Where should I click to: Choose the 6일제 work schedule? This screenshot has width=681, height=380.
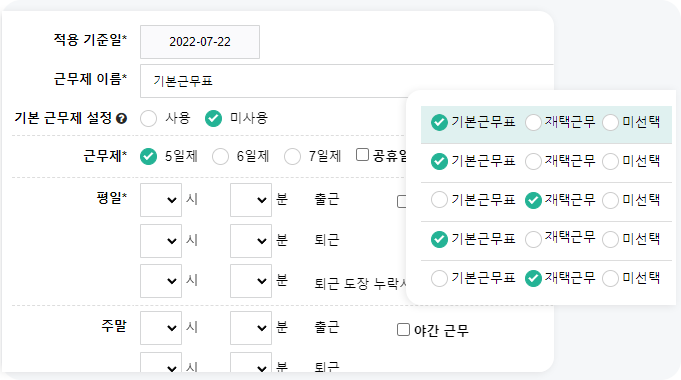[220, 156]
